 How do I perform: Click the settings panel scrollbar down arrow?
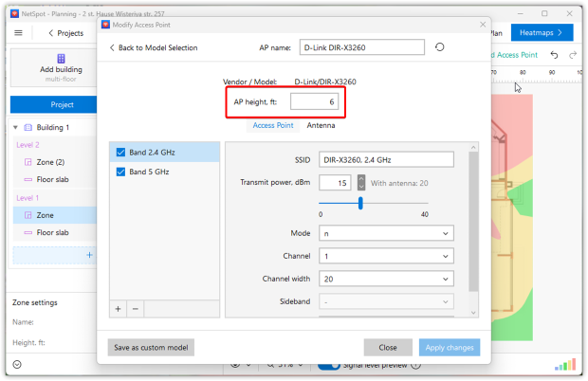tap(473, 313)
